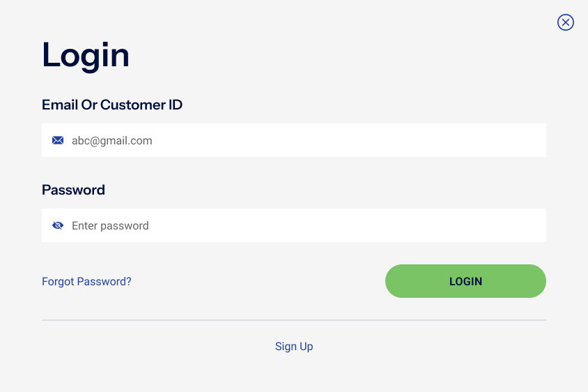Select the blue mail icon beside abc@gmail.com
Screen dimensions: 588x392
tap(58, 141)
